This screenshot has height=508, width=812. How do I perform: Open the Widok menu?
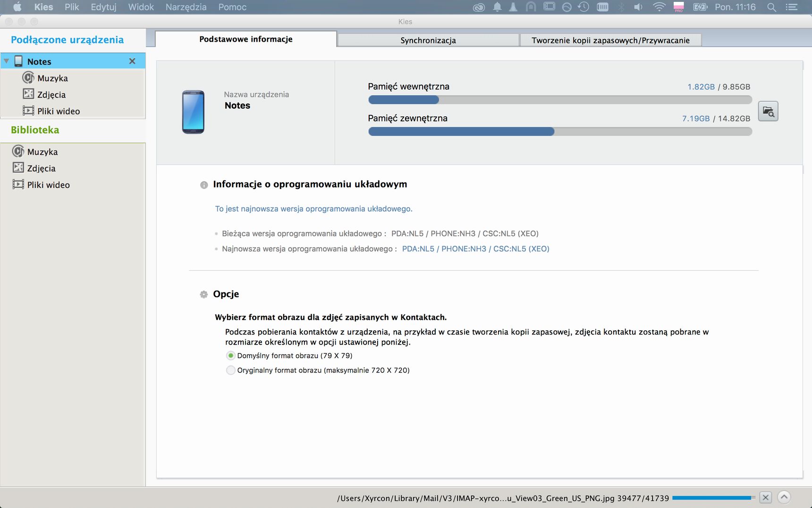141,7
